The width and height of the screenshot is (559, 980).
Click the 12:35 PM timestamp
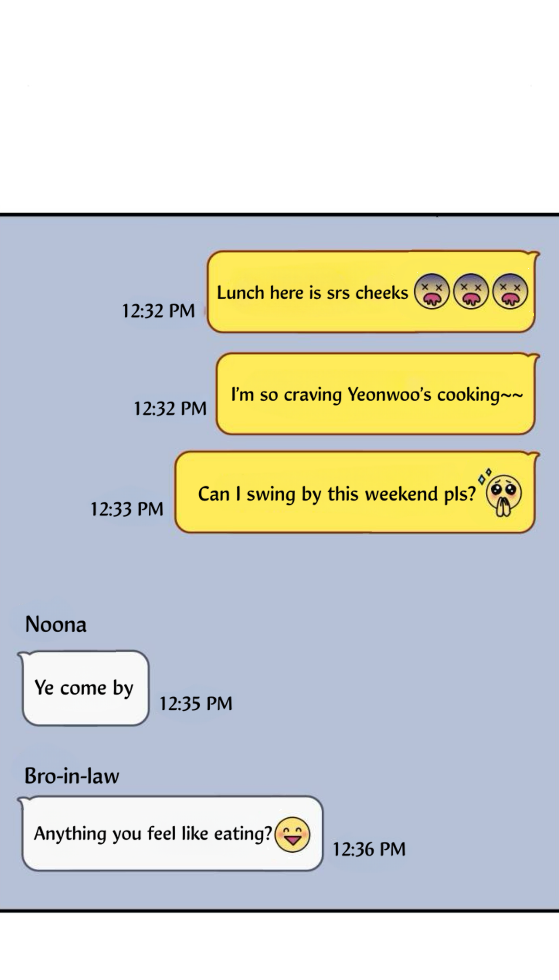tap(195, 703)
